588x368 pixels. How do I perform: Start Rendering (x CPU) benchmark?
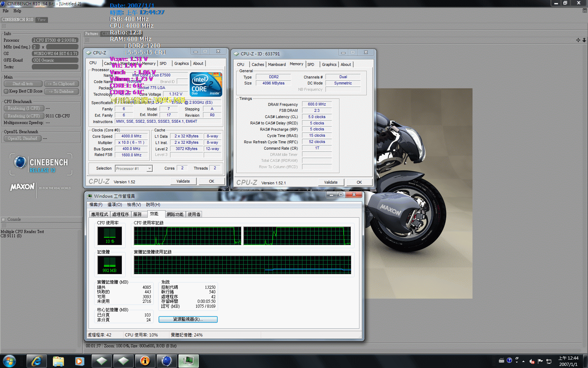point(24,116)
